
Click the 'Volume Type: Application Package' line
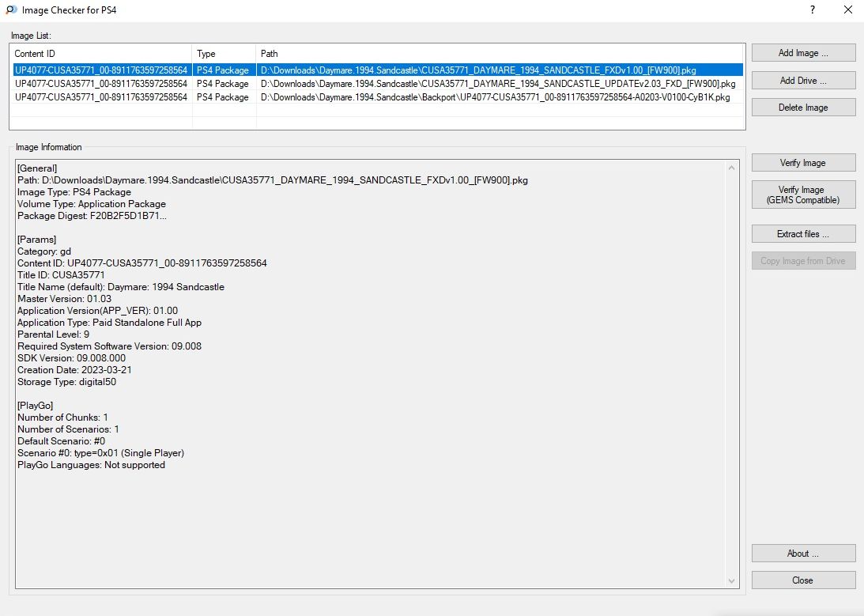[92, 204]
